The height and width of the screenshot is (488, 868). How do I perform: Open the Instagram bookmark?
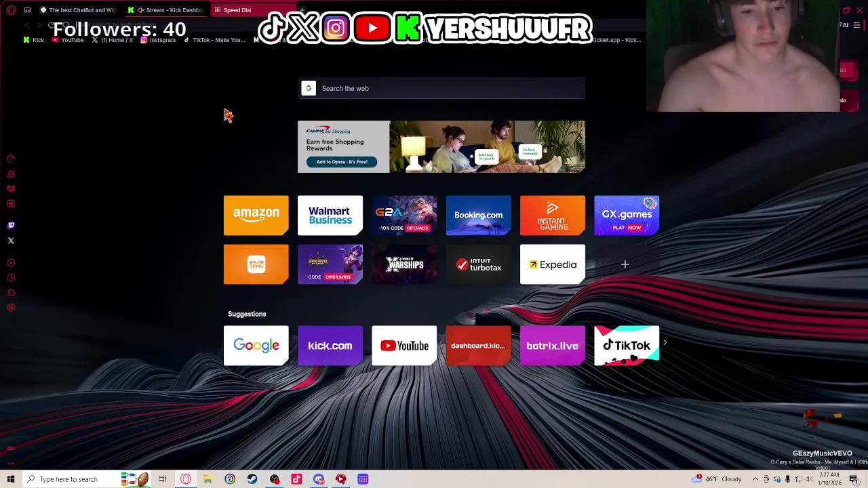pyautogui.click(x=158, y=40)
